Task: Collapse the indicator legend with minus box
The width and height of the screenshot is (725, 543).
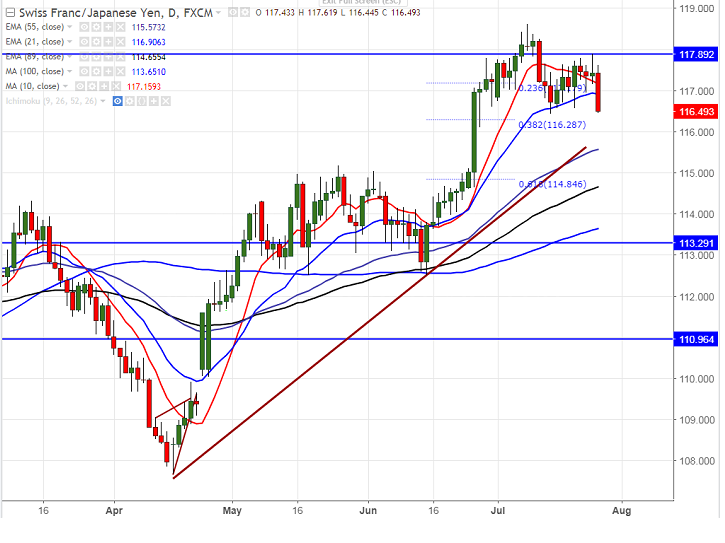Action: click(x=10, y=13)
